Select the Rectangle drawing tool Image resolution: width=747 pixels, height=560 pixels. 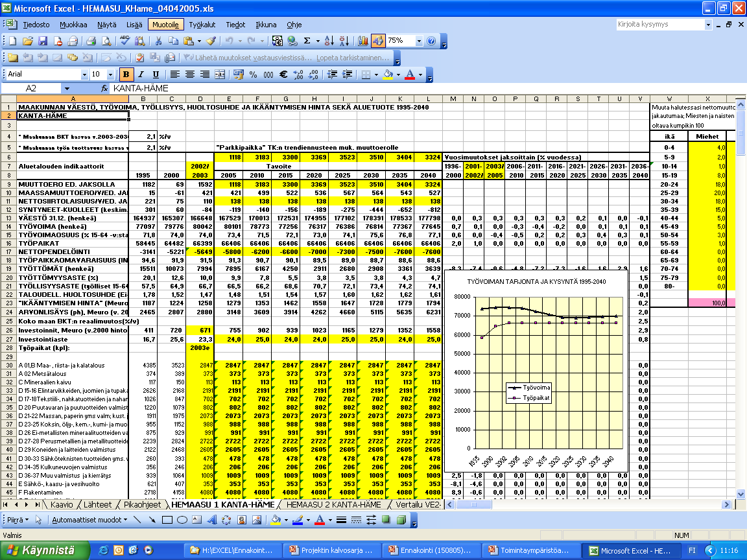(167, 520)
